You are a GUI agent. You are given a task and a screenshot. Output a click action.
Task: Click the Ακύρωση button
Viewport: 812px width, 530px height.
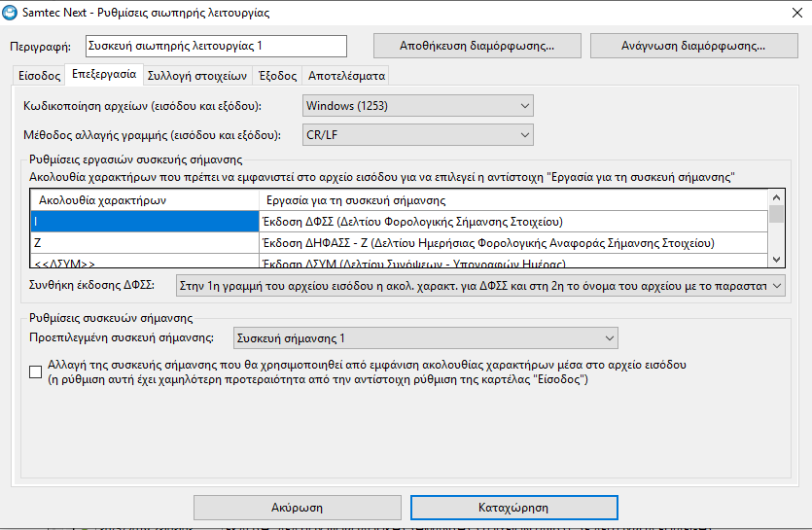(298, 508)
